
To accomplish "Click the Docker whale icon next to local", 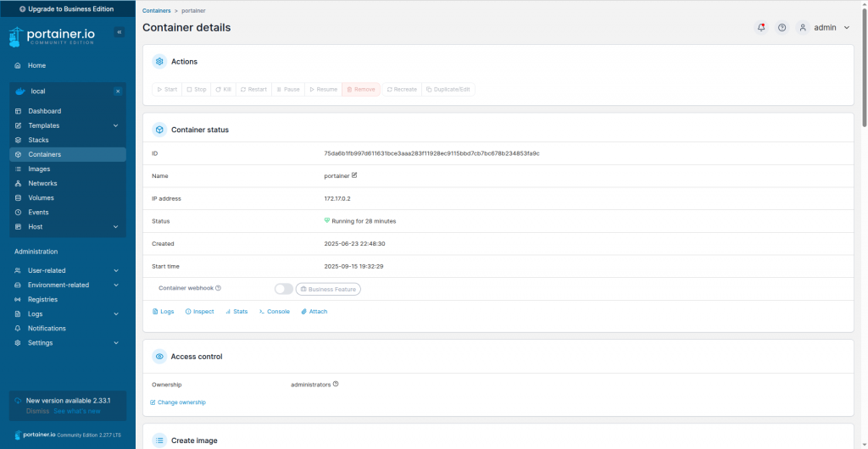I will (20, 91).
